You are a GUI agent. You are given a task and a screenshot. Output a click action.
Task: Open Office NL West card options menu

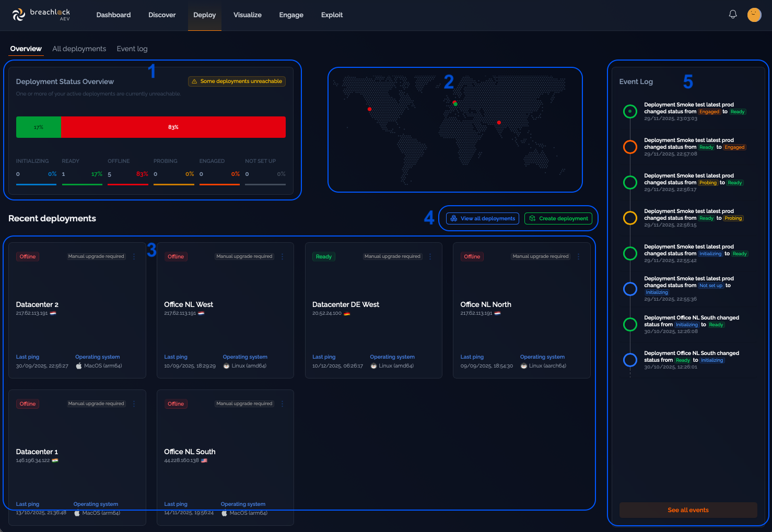(283, 256)
